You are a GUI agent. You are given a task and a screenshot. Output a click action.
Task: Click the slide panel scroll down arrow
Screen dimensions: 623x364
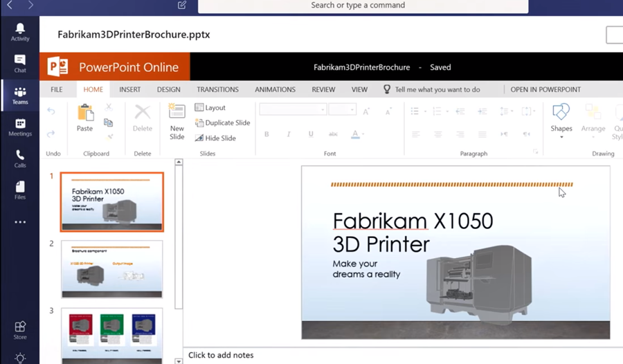[x=179, y=361]
